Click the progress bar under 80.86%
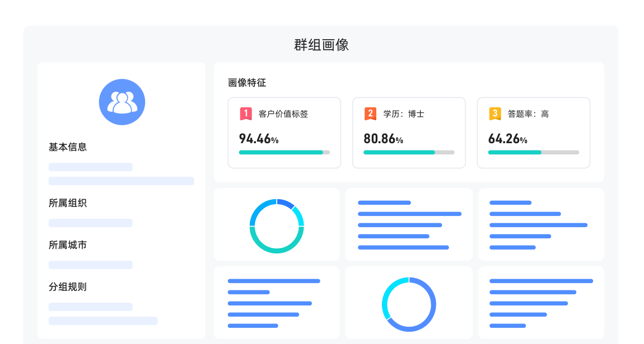The width and height of the screenshot is (644, 344). [x=409, y=153]
